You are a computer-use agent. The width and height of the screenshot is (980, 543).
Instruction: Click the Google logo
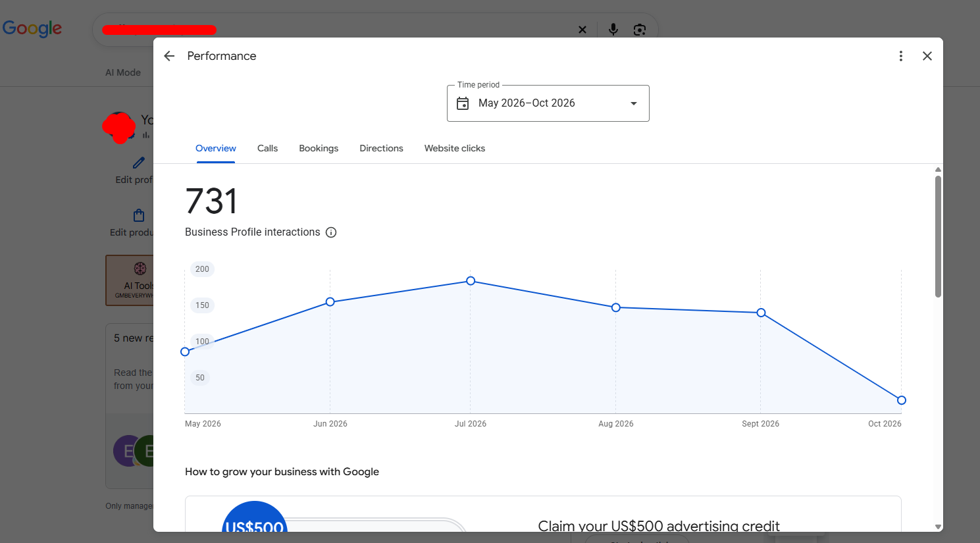point(32,29)
